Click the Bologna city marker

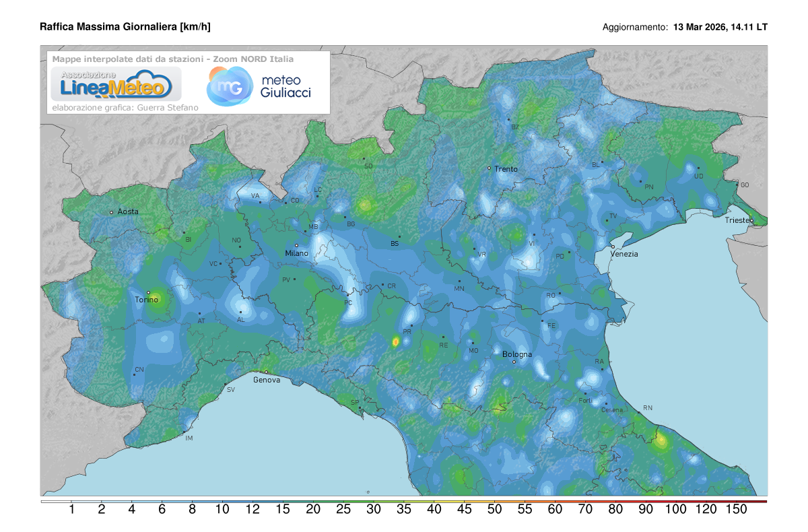point(514,361)
